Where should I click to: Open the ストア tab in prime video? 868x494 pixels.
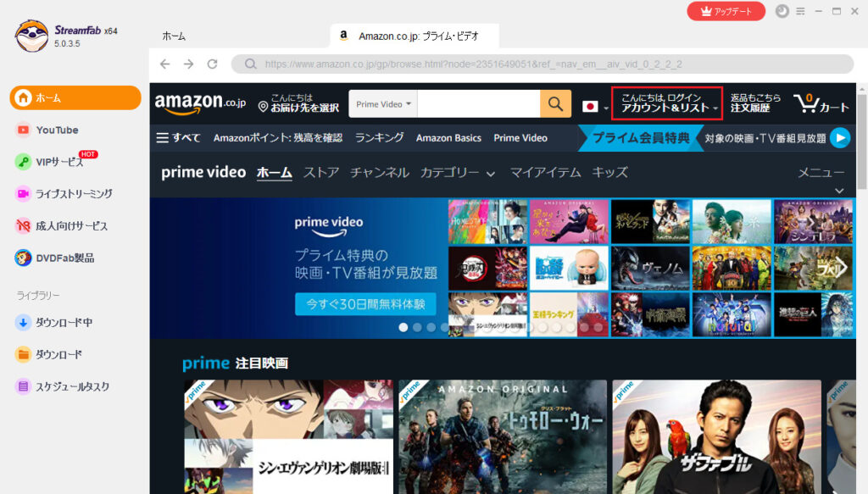(321, 173)
